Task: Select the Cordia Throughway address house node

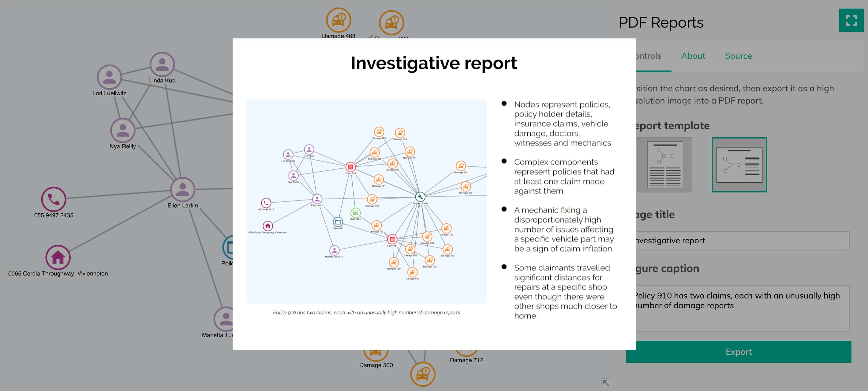Action: pyautogui.click(x=58, y=257)
